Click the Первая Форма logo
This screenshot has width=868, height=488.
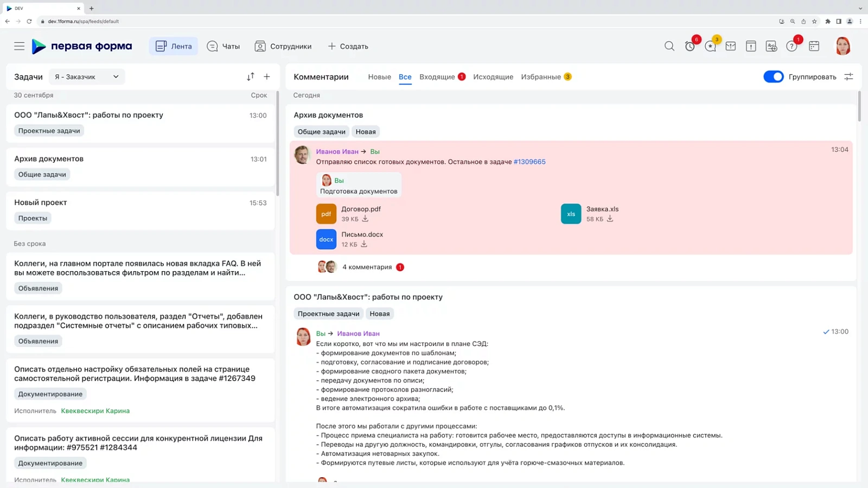click(82, 46)
